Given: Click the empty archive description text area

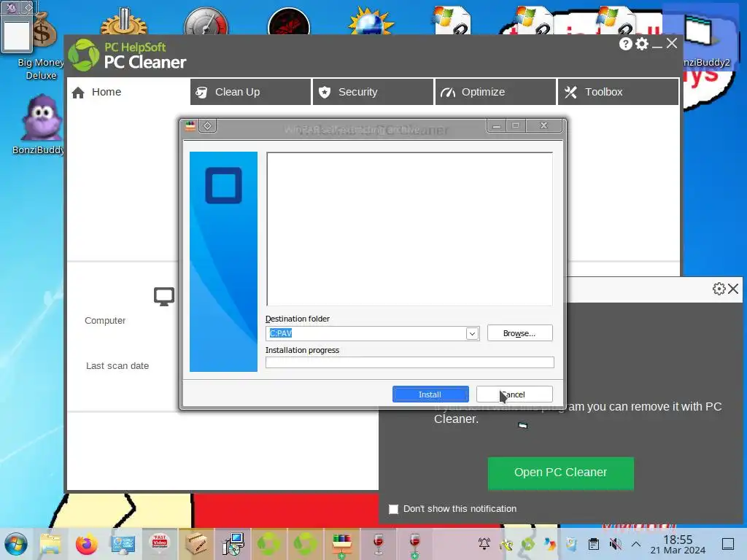Looking at the screenshot, I should coord(410,229).
